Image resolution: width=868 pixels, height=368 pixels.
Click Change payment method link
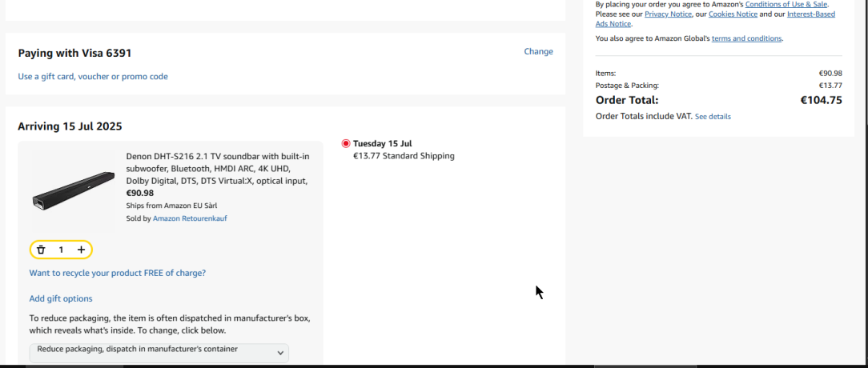(538, 51)
